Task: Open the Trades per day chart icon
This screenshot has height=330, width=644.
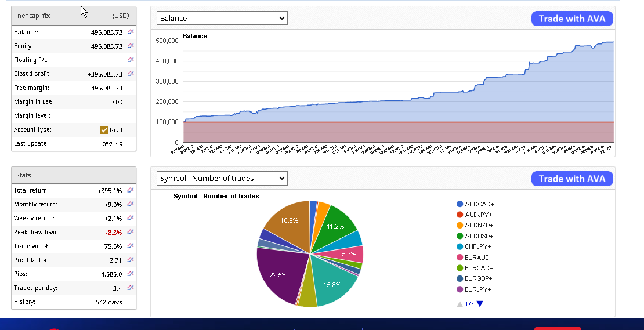Action: coord(131,288)
